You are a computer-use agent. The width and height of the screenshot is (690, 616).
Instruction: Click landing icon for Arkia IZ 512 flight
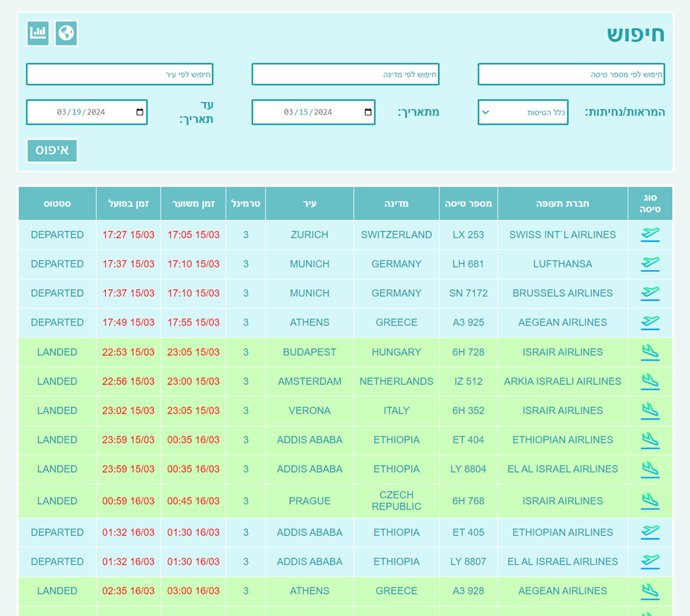tap(650, 381)
